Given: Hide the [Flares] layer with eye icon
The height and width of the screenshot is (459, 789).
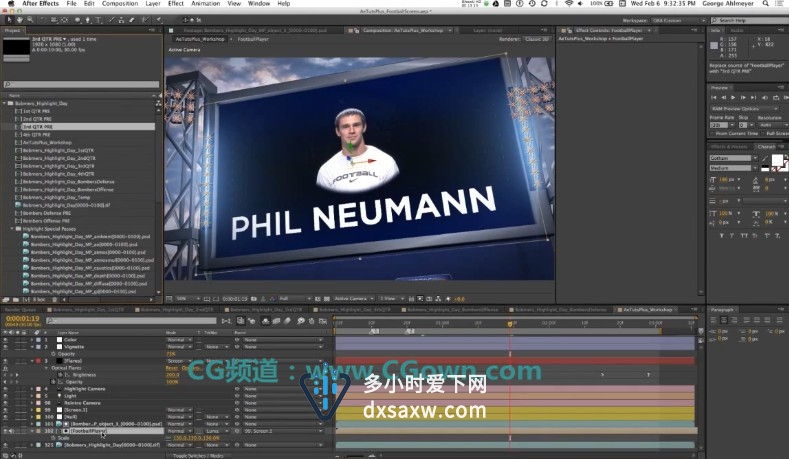Looking at the screenshot, I should (6, 361).
